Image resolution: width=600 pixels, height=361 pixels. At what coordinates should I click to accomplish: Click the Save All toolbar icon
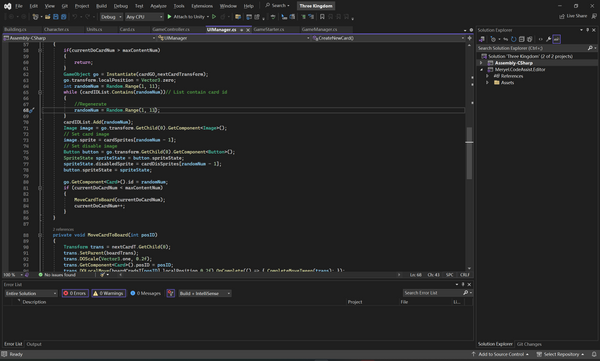[x=64, y=17]
